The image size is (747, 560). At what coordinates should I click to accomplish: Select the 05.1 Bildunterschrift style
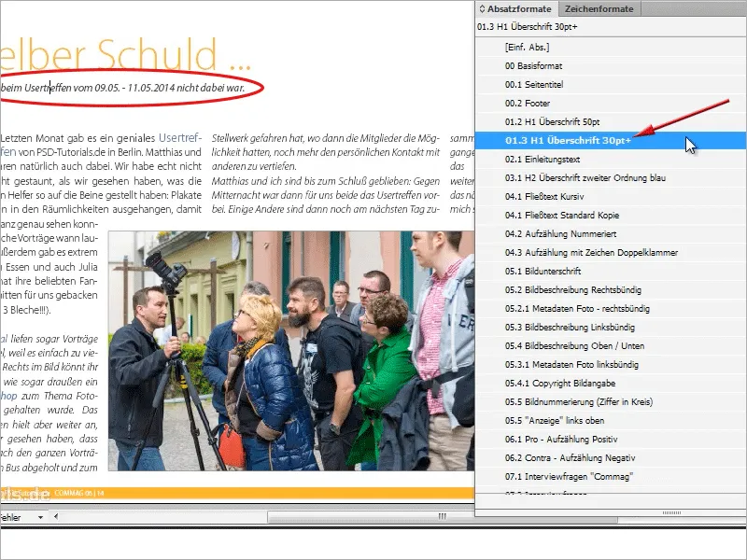611,271
